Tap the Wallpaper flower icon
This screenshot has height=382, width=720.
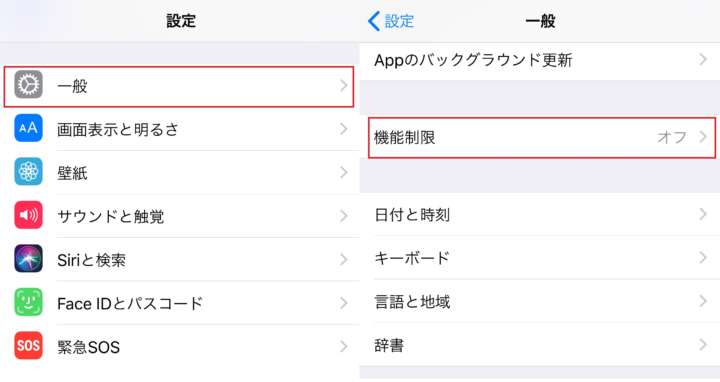(28, 172)
